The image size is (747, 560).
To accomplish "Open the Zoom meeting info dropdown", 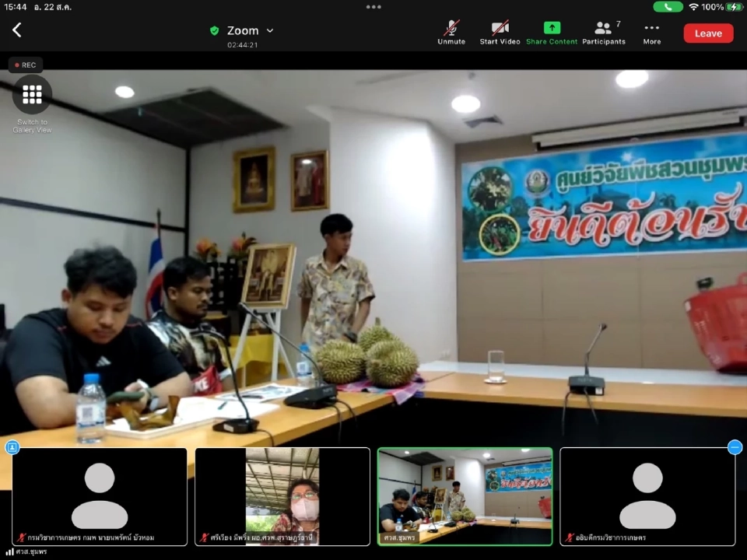I will [270, 30].
